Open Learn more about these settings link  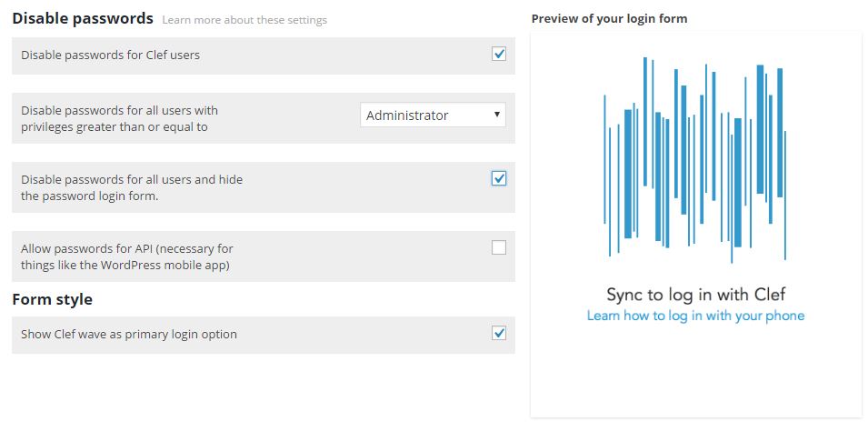(x=244, y=20)
